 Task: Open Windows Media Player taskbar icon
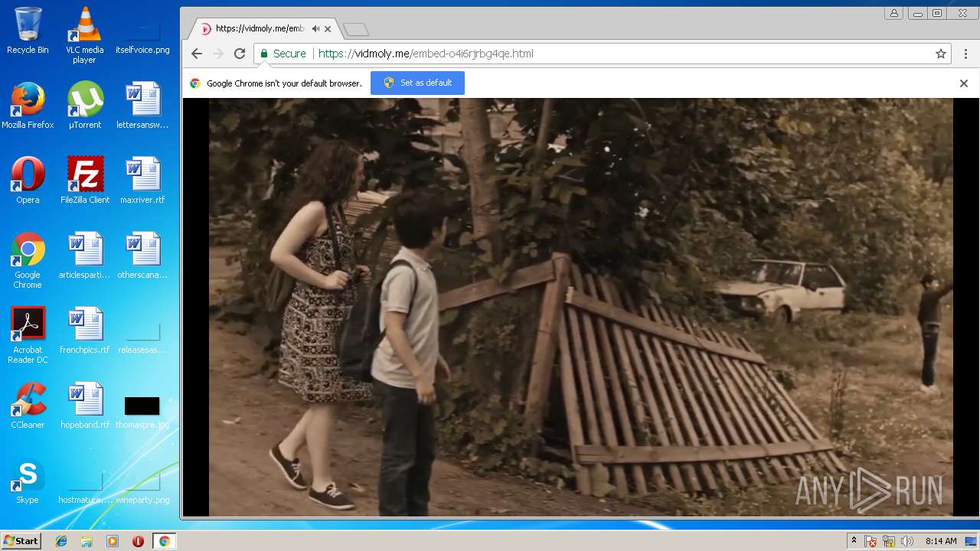tap(113, 541)
